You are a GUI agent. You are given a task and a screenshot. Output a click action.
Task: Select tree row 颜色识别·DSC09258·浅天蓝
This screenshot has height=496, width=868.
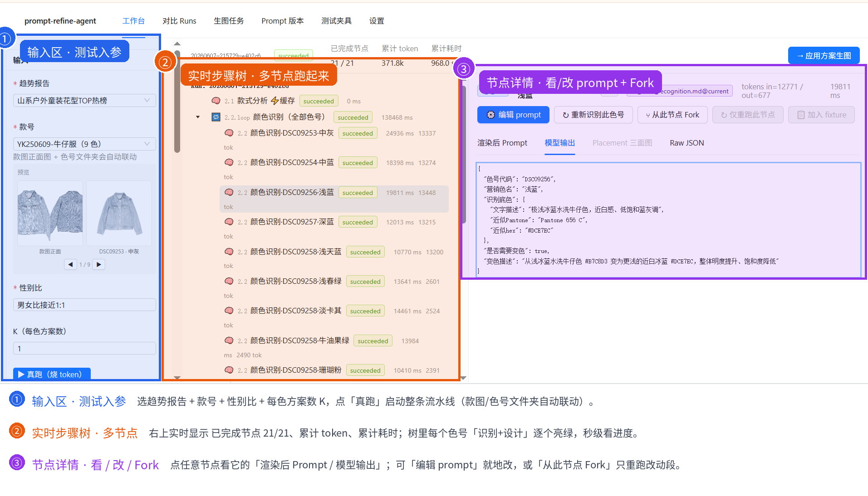click(x=334, y=258)
